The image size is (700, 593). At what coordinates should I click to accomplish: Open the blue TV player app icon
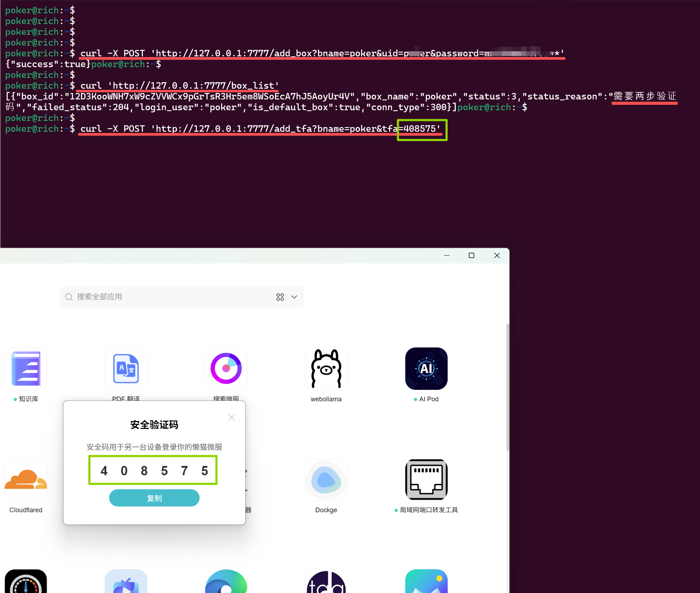pyautogui.click(x=126, y=581)
